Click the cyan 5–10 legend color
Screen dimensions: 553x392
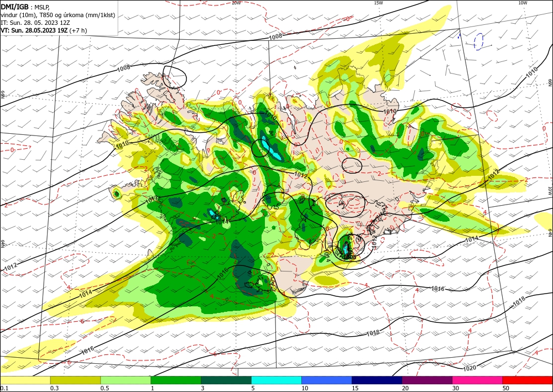pyautogui.click(x=276, y=380)
